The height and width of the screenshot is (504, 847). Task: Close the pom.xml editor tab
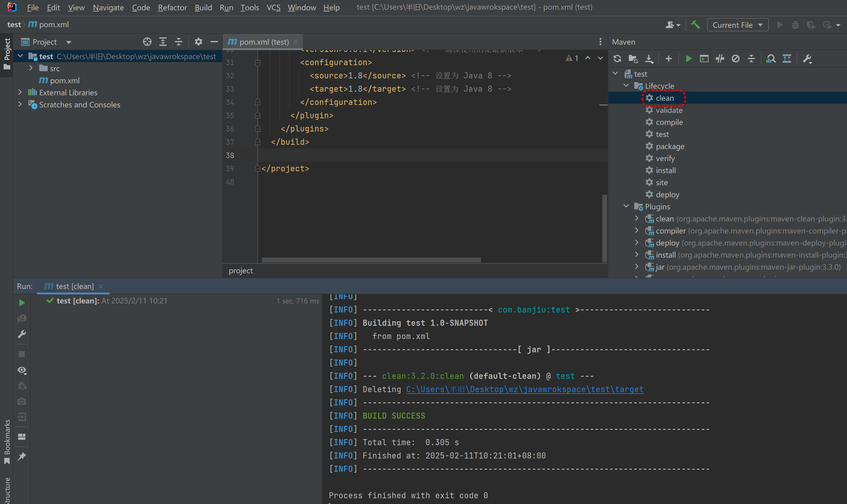(296, 42)
